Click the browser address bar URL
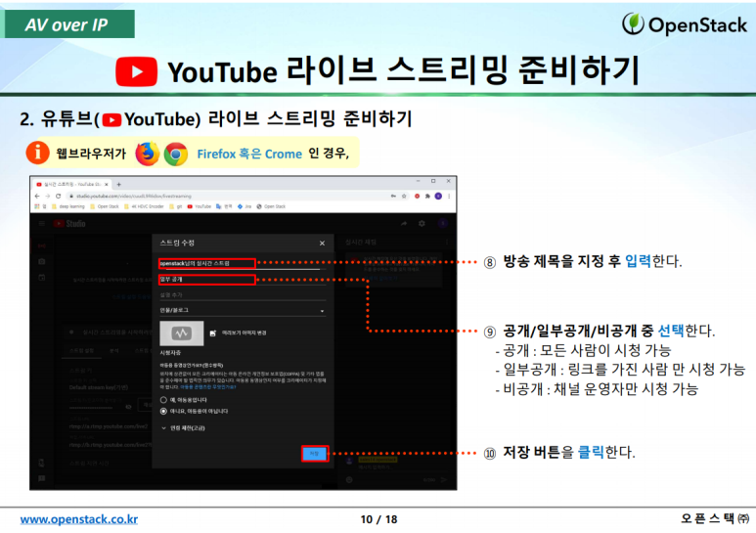756x533 pixels. [x=134, y=197]
